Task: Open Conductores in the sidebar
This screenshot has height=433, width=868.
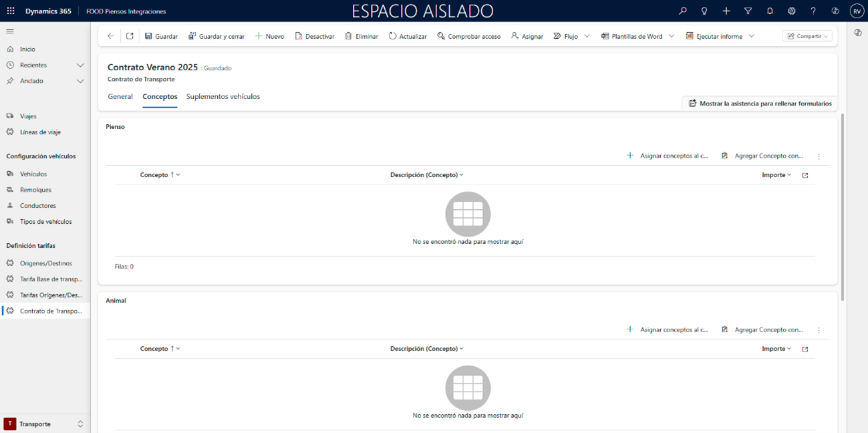Action: click(37, 206)
